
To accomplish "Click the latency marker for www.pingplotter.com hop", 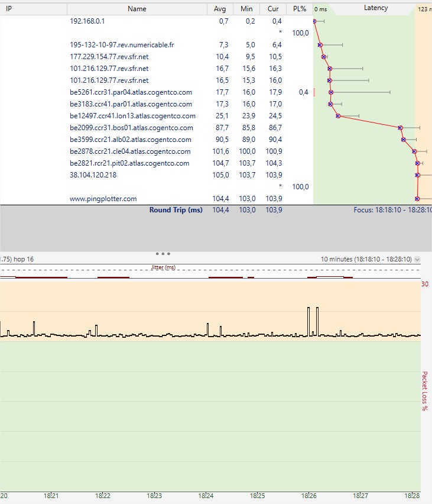I will pyautogui.click(x=417, y=199).
